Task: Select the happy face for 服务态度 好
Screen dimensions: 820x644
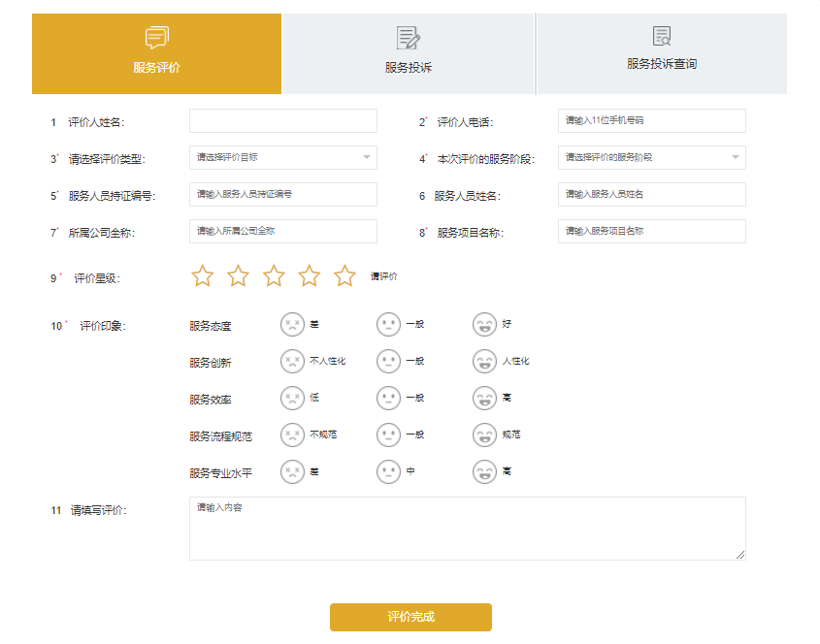Action: tap(485, 324)
